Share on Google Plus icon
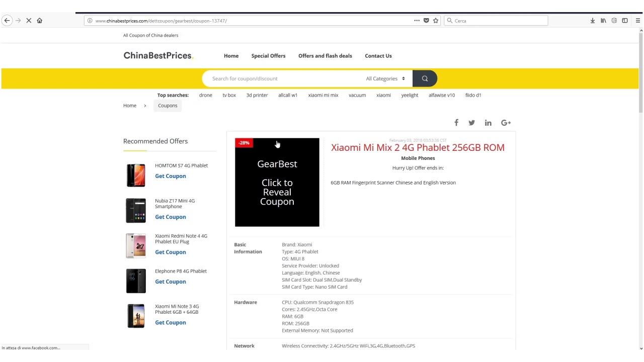The width and height of the screenshot is (644, 362). pyautogui.click(x=506, y=123)
